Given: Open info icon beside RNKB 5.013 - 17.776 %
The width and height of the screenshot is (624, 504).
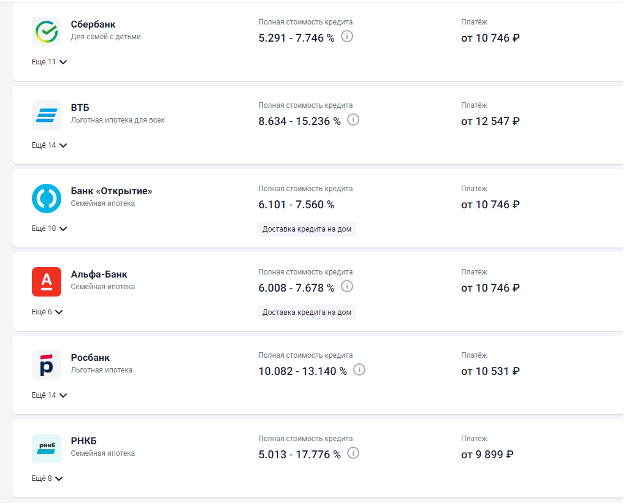Looking at the screenshot, I should point(353,453).
